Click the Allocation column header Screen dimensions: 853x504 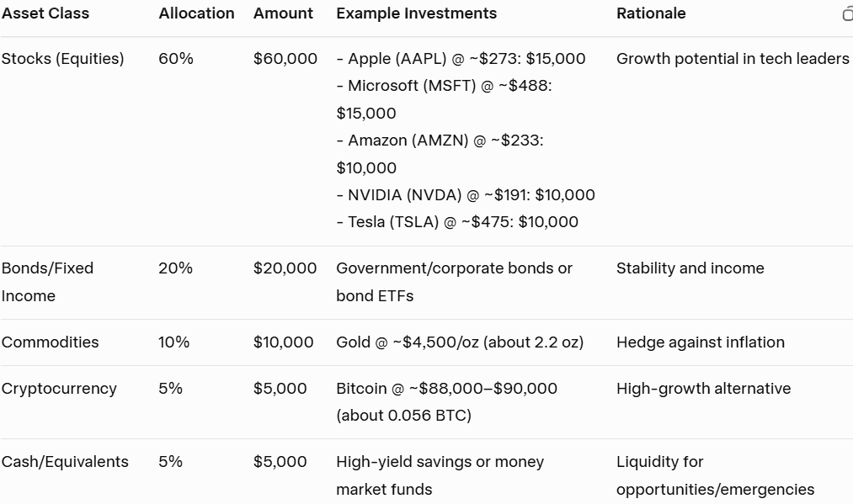click(196, 13)
